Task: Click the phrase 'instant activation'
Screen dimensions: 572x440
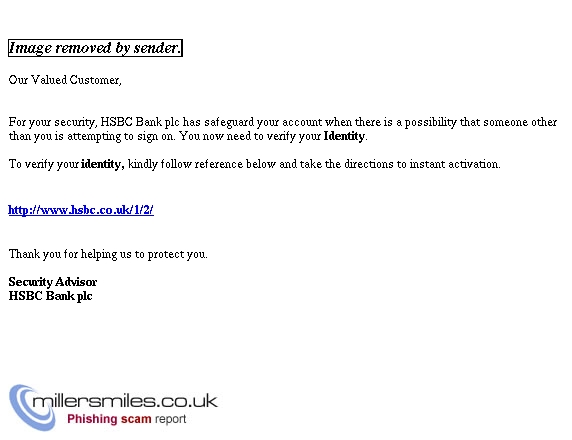Action: (x=454, y=164)
